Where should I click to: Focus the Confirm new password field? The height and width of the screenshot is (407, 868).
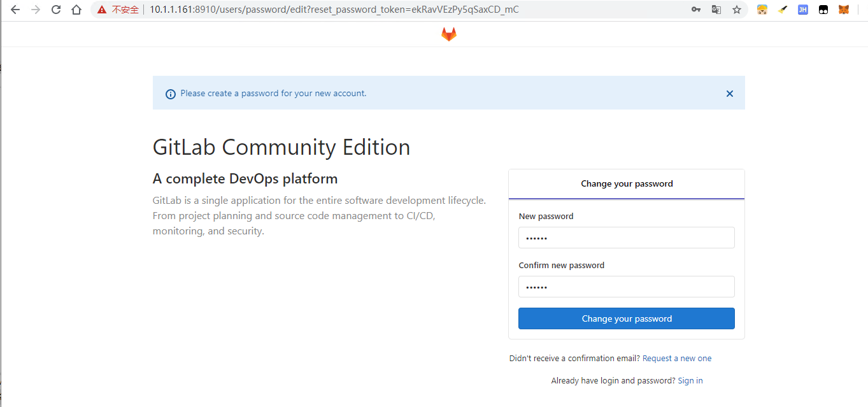pos(626,287)
